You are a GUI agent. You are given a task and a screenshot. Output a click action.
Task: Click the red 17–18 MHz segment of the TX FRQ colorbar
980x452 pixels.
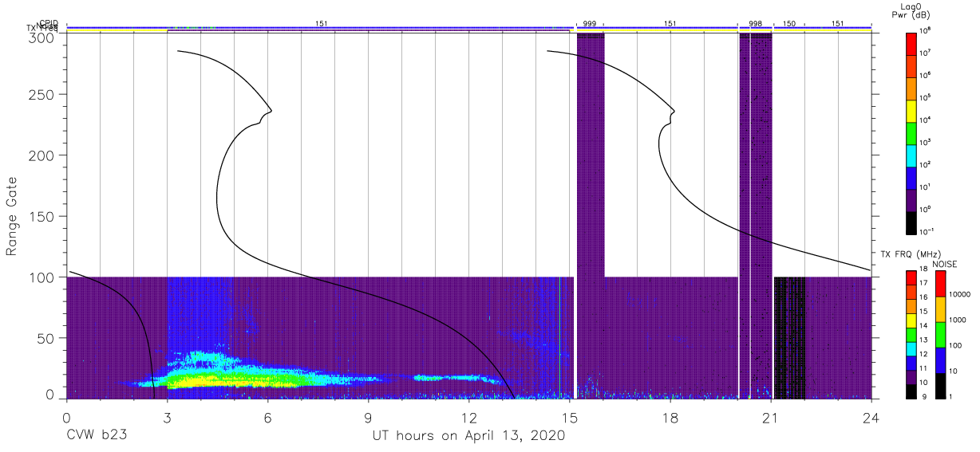click(x=911, y=278)
